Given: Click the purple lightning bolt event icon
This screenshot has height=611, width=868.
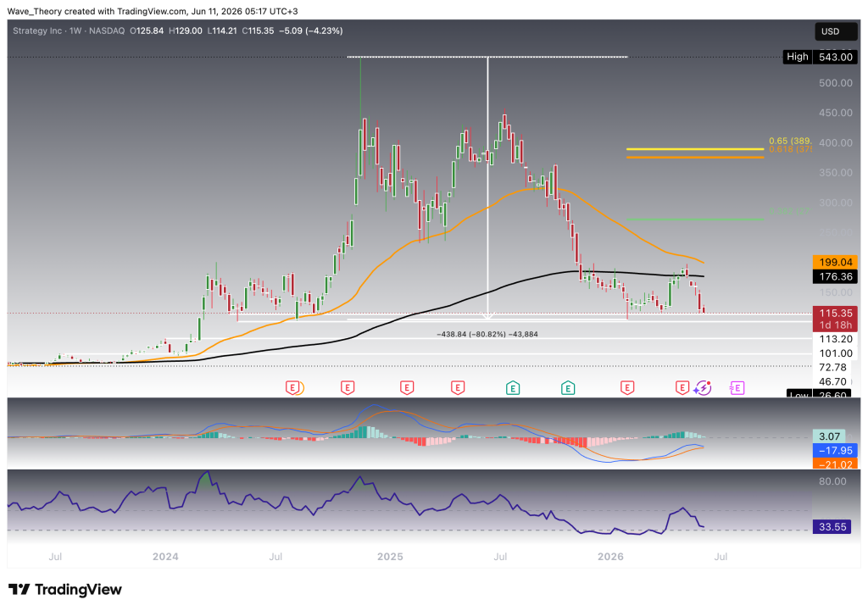Looking at the screenshot, I should click(703, 388).
